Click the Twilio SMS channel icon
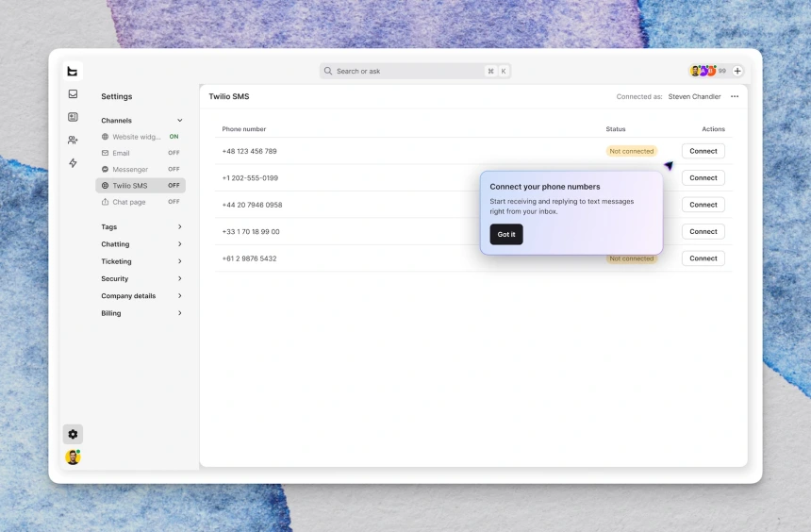The width and height of the screenshot is (811, 532). pyautogui.click(x=105, y=185)
